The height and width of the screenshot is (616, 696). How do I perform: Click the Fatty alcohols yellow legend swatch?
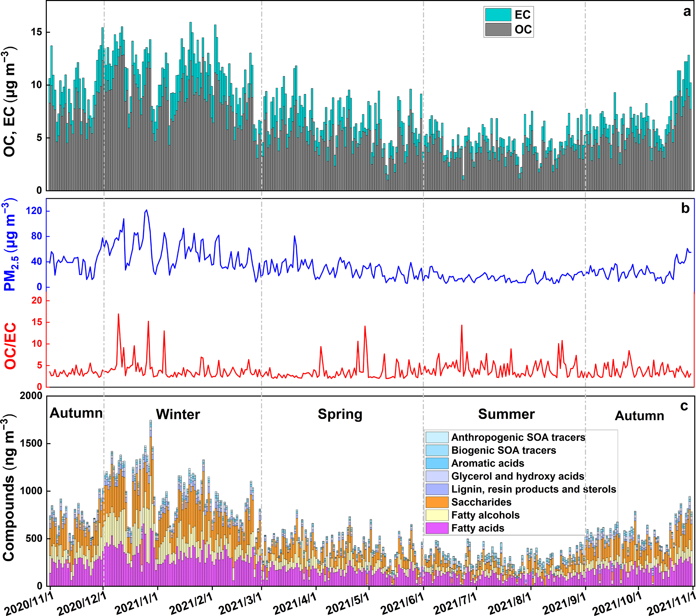pos(437,515)
